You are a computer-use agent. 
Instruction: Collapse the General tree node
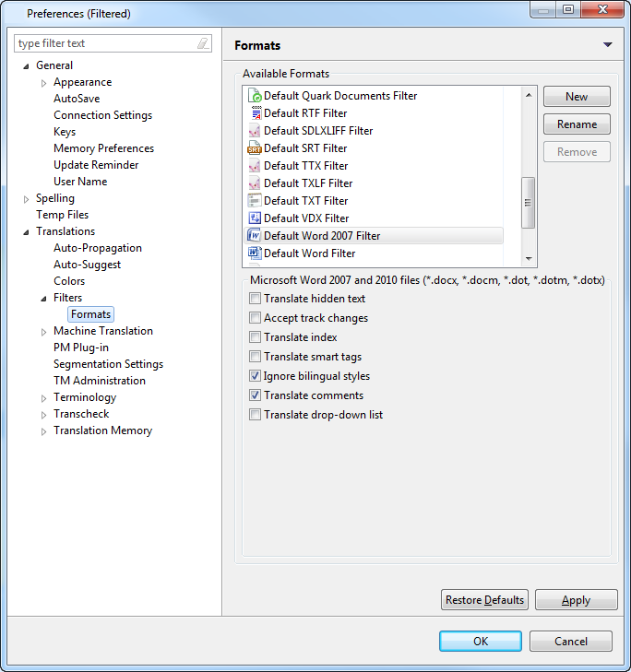coord(26,66)
